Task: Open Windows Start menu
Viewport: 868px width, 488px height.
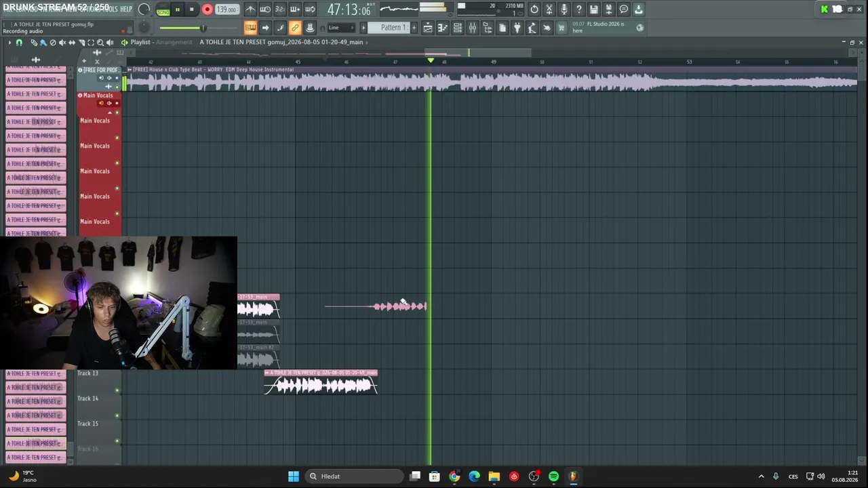Action: pyautogui.click(x=294, y=476)
